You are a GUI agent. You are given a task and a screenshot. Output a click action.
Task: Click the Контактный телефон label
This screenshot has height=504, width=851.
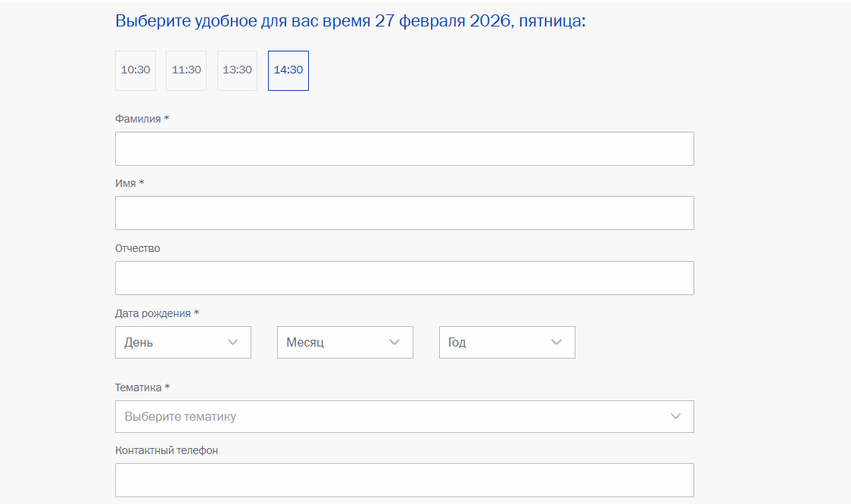[x=167, y=450]
